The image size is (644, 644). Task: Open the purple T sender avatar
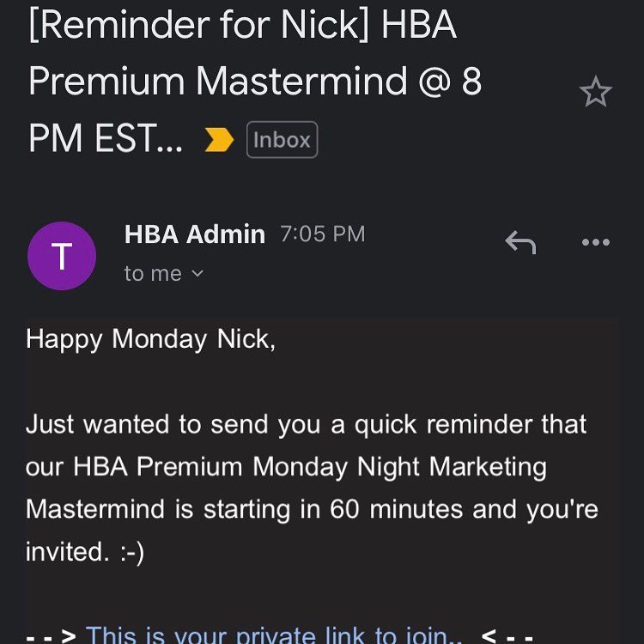(61, 256)
